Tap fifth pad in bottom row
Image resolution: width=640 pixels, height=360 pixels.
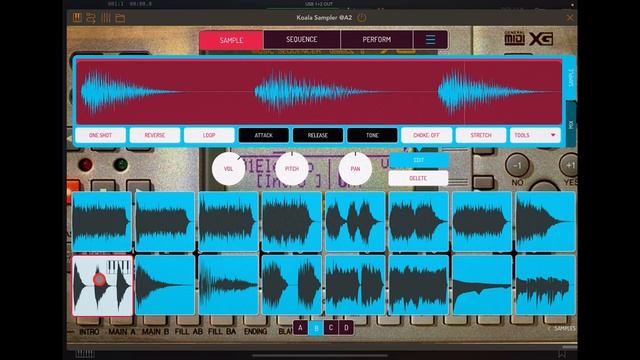pyautogui.click(x=355, y=285)
